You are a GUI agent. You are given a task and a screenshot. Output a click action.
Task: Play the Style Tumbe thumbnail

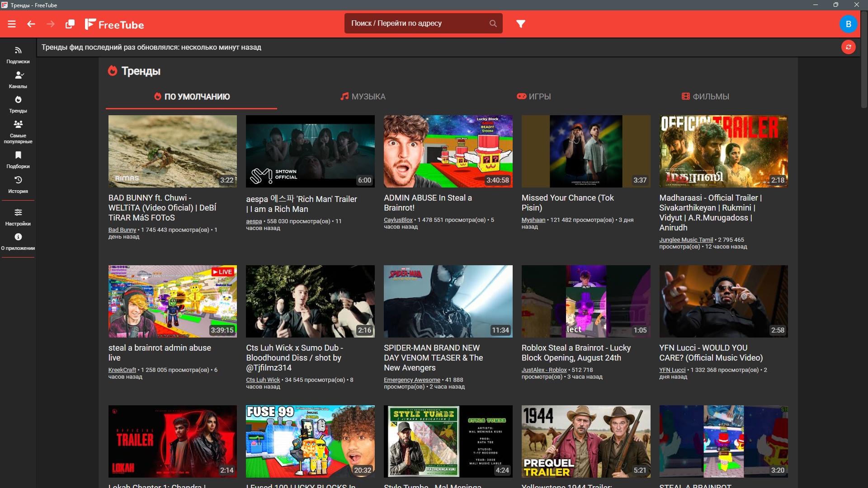click(448, 441)
